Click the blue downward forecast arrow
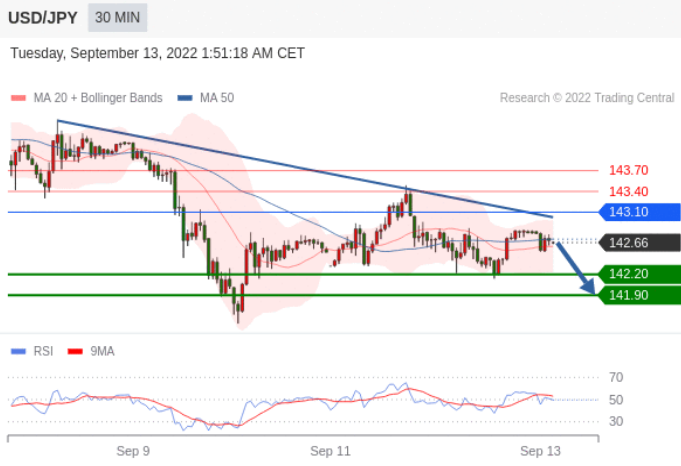The image size is (681, 466). coord(575,268)
